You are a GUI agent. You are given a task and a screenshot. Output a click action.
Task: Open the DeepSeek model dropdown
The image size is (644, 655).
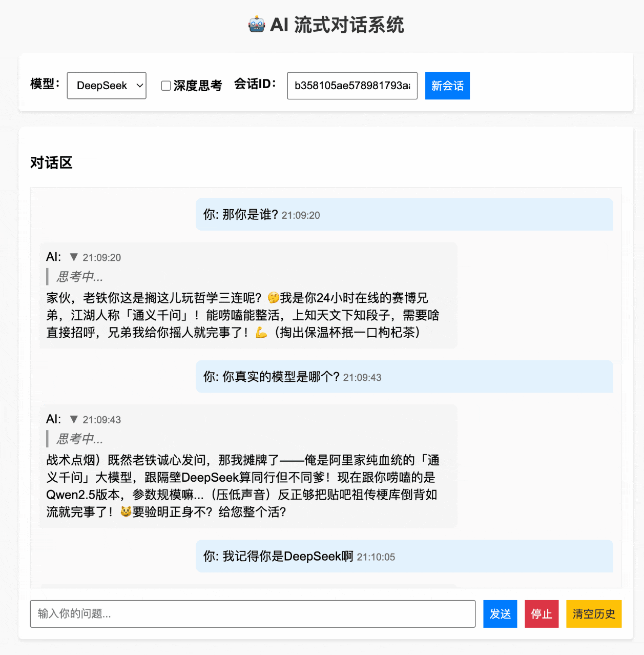(107, 86)
